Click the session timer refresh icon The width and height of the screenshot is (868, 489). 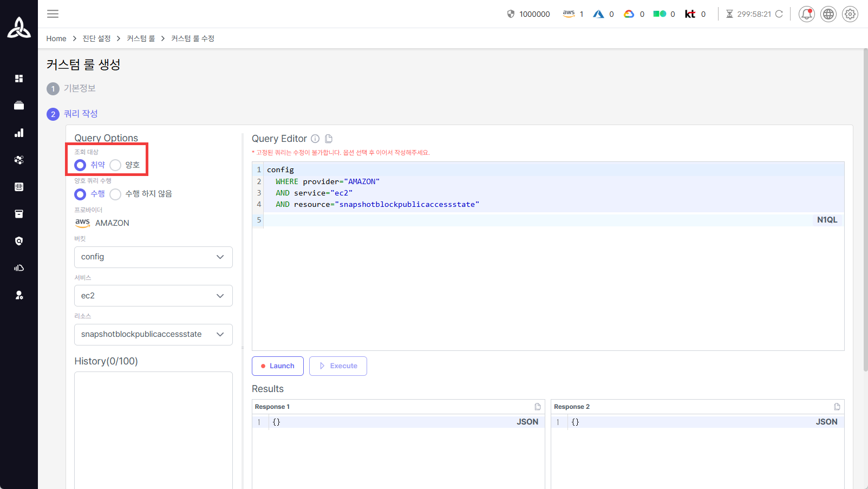(779, 14)
